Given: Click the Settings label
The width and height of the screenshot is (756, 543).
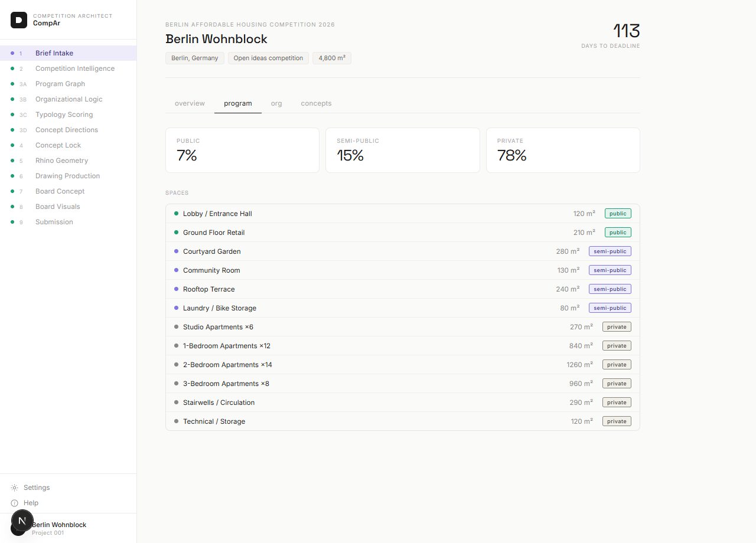Looking at the screenshot, I should coord(37,488).
